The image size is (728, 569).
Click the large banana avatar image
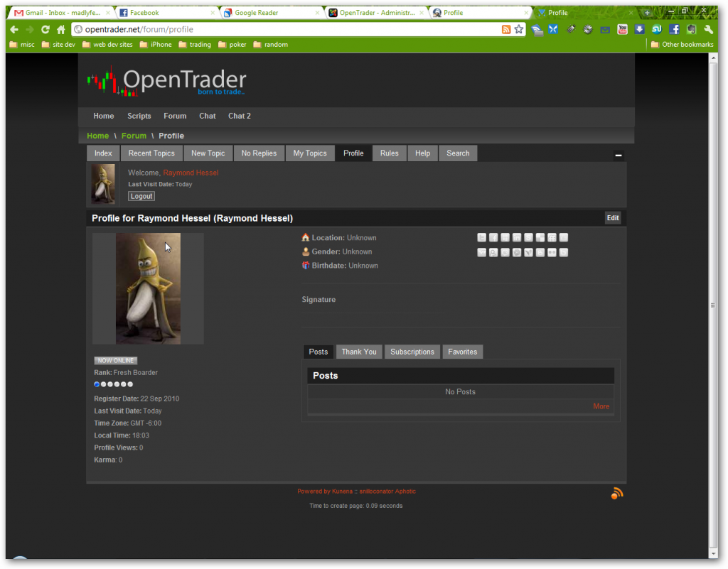pyautogui.click(x=148, y=288)
